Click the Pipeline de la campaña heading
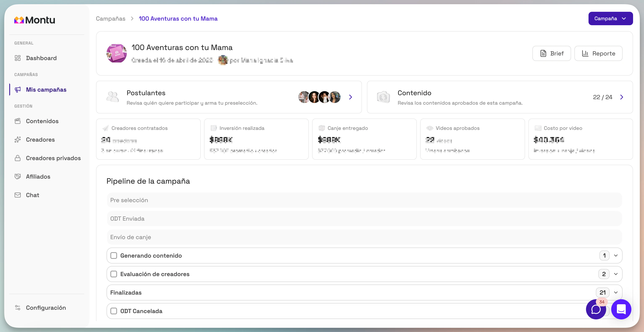 (148, 181)
